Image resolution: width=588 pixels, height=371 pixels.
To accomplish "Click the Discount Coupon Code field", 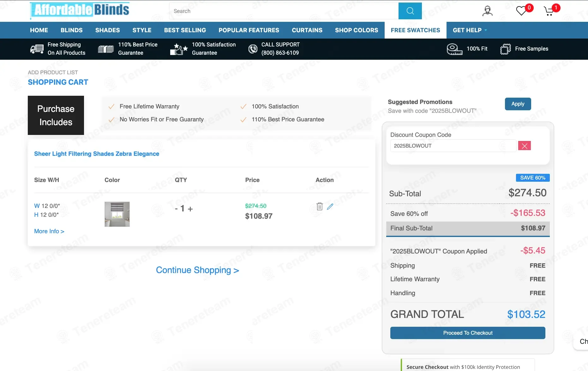I will [453, 146].
